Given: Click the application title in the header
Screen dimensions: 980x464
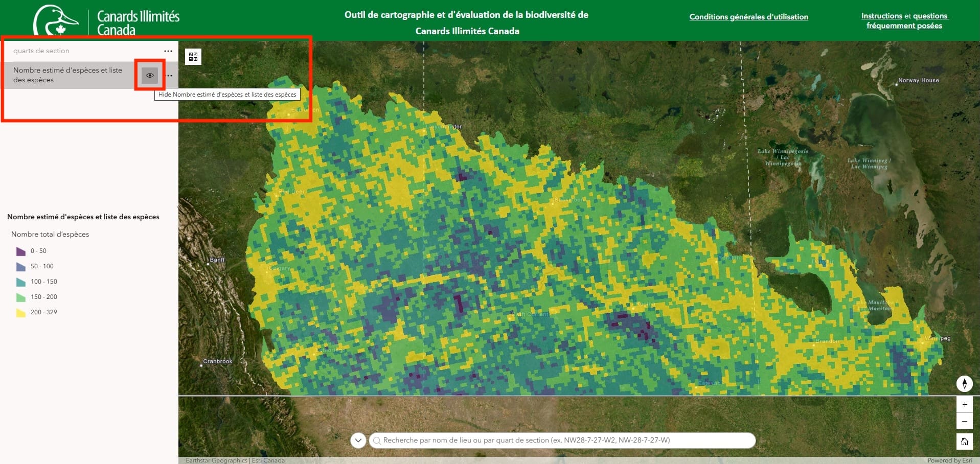Looking at the screenshot, I should click(466, 23).
